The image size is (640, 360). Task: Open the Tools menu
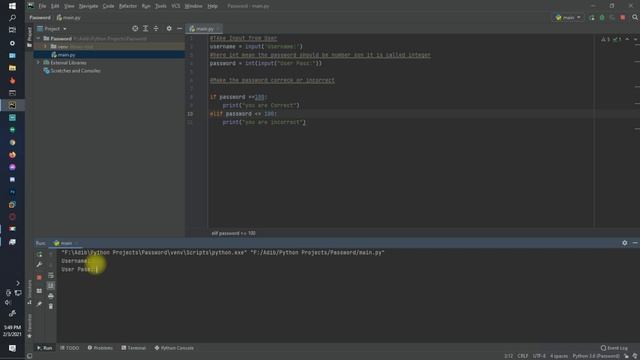(x=160, y=6)
